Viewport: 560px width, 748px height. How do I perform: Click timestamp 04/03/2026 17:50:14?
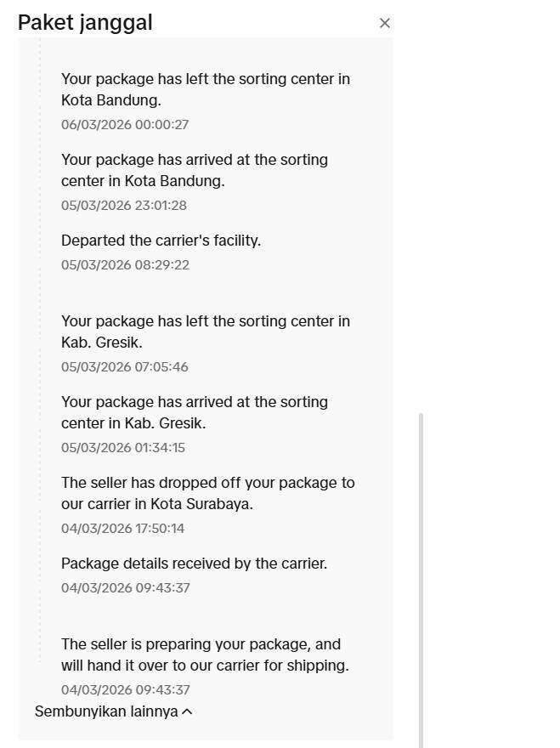[x=126, y=528]
